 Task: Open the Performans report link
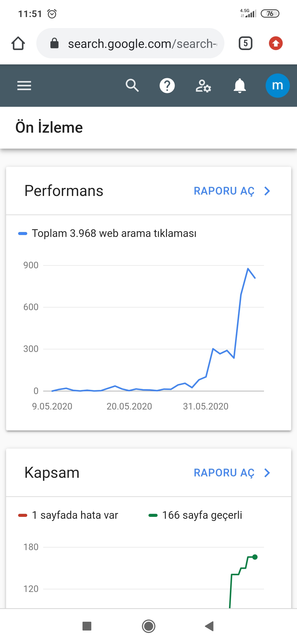(x=224, y=191)
